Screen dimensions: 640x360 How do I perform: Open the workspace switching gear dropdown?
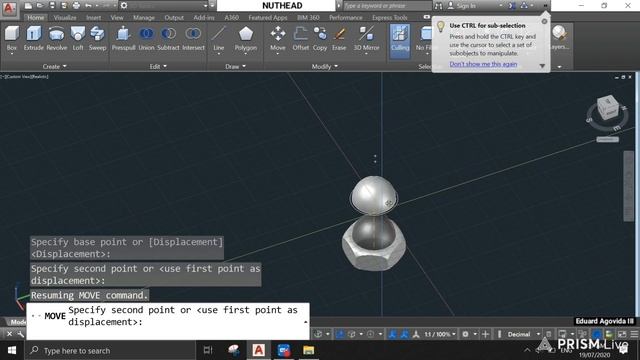[469, 334]
